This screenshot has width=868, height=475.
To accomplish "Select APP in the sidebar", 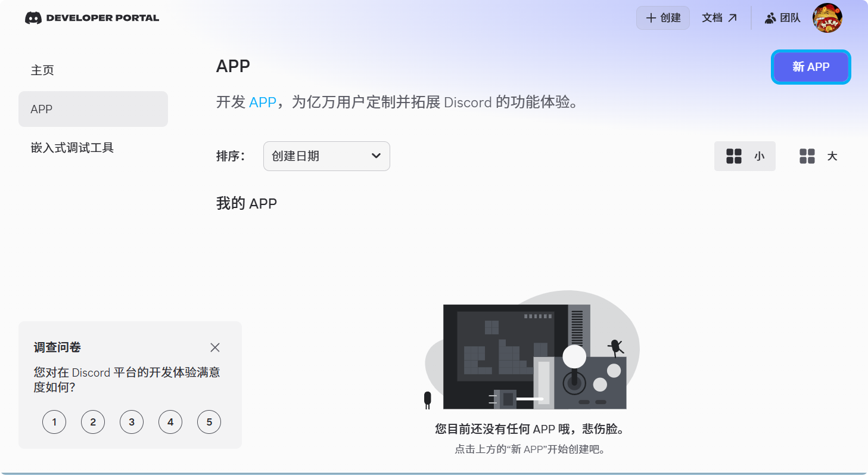I will 93,109.
